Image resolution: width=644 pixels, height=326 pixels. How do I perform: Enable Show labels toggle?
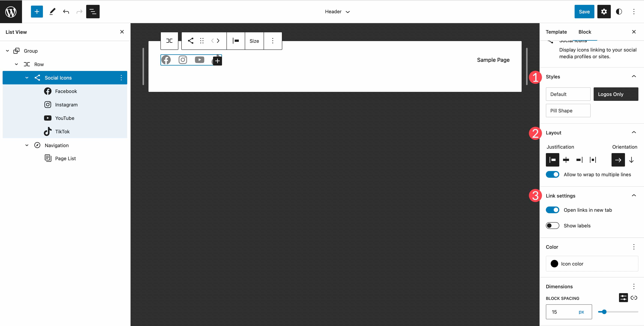(553, 226)
